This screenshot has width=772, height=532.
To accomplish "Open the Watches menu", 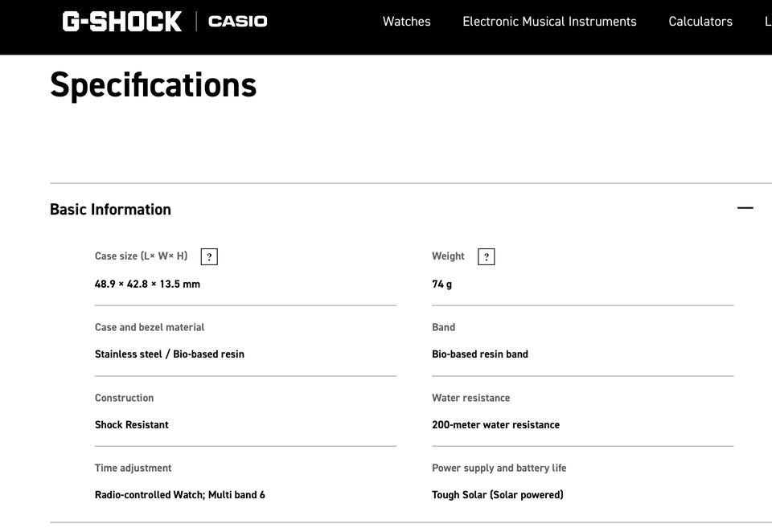I will (x=407, y=22).
